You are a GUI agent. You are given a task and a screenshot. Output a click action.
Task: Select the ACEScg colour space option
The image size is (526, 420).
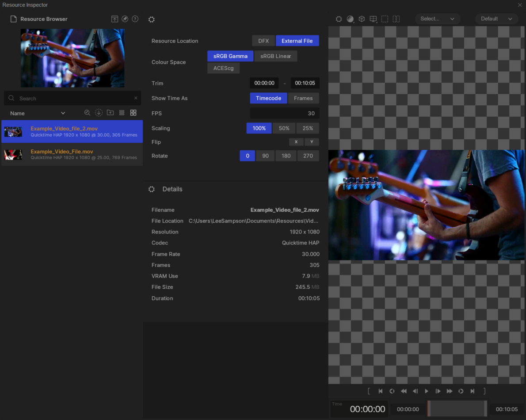(223, 68)
